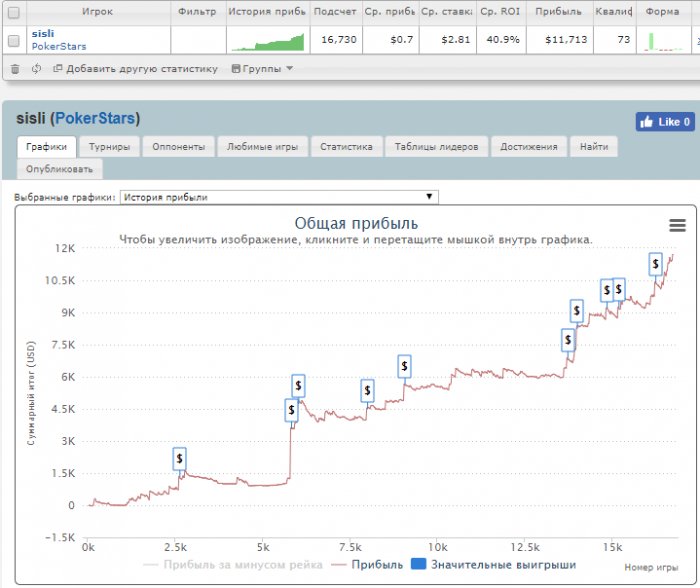
Task: Click the topmost $ marker near 11.5K
Action: (655, 264)
